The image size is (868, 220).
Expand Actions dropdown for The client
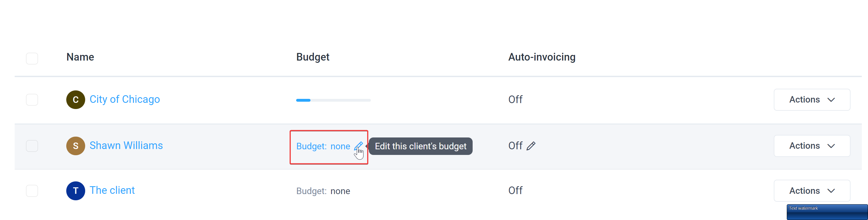click(x=812, y=191)
